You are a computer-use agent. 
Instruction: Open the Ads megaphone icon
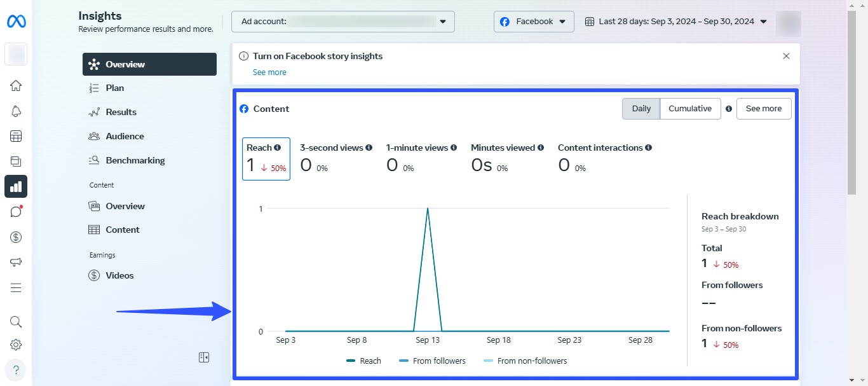coord(16,262)
